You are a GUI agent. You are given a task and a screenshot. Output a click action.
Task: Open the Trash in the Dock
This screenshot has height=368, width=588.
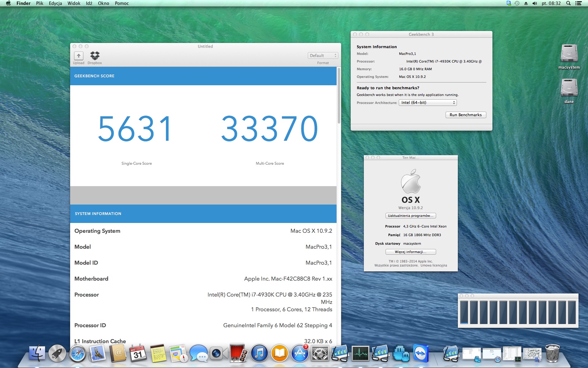(552, 353)
